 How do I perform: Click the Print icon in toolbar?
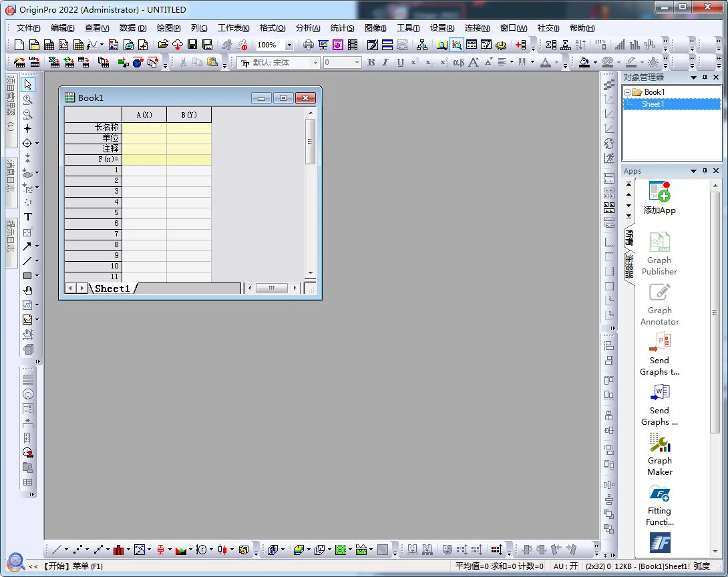point(308,45)
